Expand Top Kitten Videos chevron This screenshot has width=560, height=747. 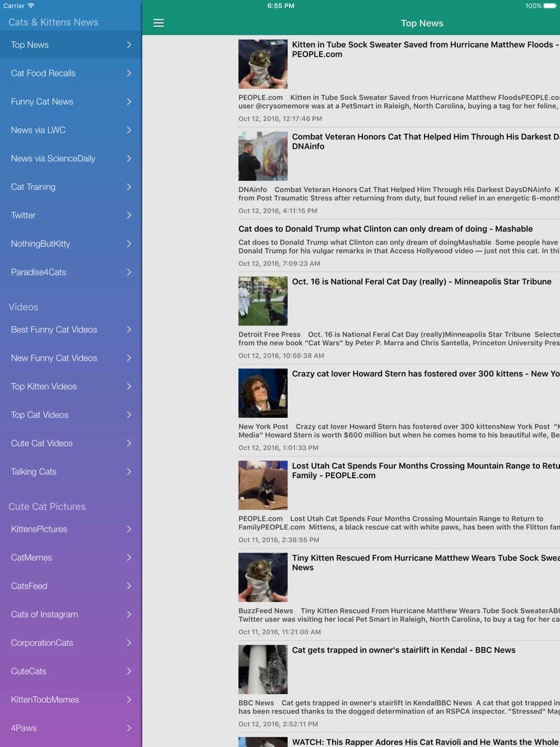(x=129, y=386)
